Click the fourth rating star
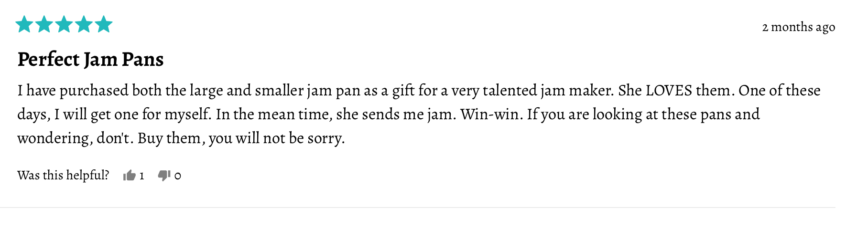 84,24
